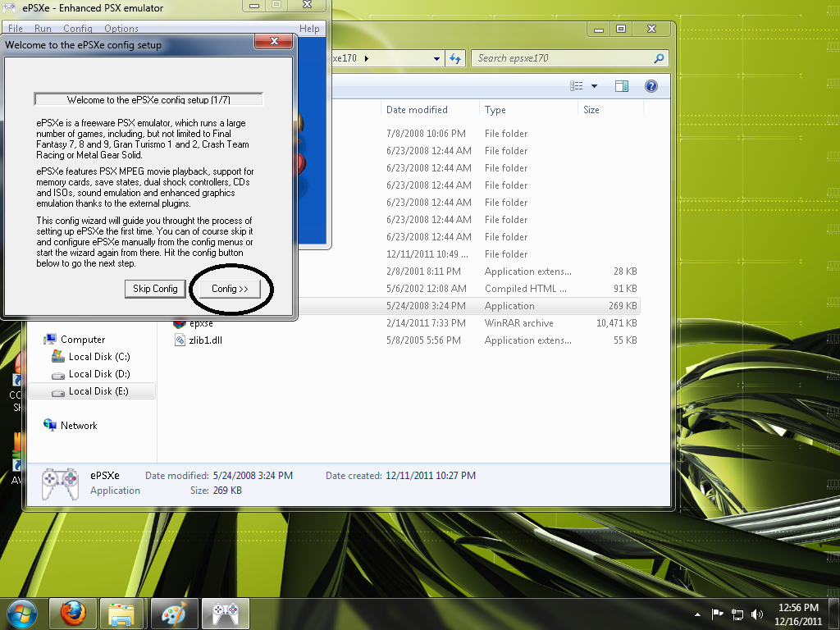Click the refresh icon next to the address bar
The width and height of the screenshot is (840, 630).
pyautogui.click(x=454, y=58)
